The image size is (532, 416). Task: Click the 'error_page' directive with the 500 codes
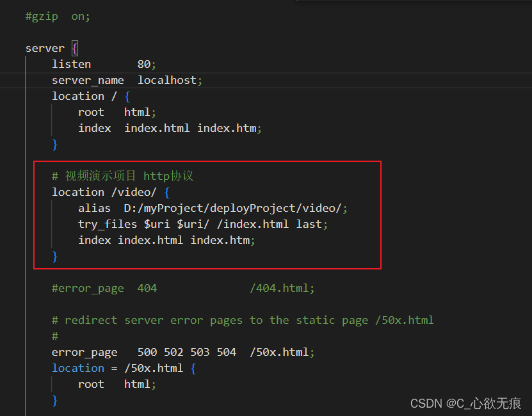coord(85,352)
